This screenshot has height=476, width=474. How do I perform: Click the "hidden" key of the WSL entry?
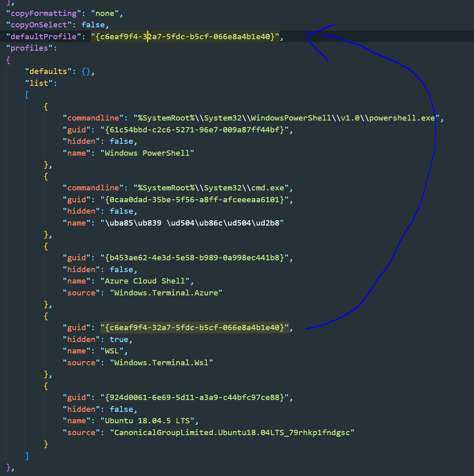[81, 340]
